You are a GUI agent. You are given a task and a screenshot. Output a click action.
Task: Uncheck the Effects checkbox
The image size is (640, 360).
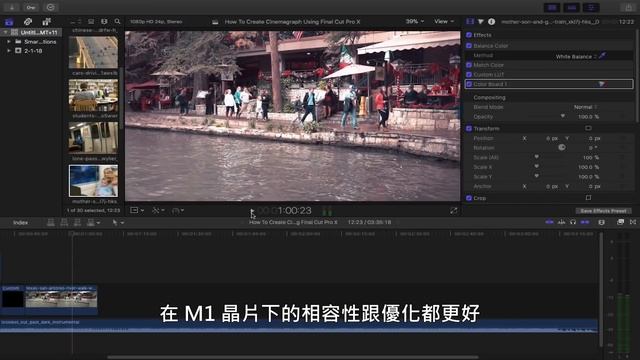click(469, 35)
